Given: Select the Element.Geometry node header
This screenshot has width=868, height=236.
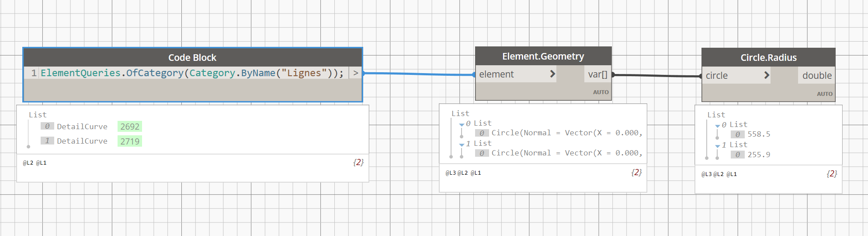Looking at the screenshot, I should click(543, 56).
